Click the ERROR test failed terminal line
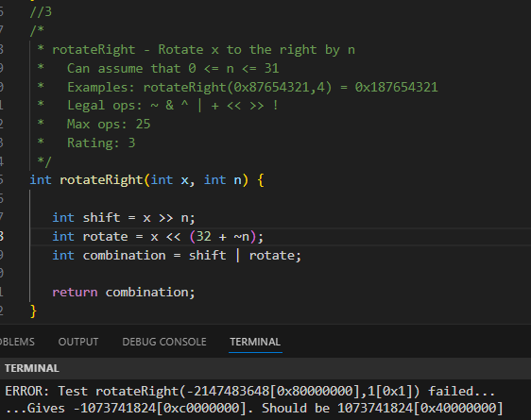 (x=250, y=392)
